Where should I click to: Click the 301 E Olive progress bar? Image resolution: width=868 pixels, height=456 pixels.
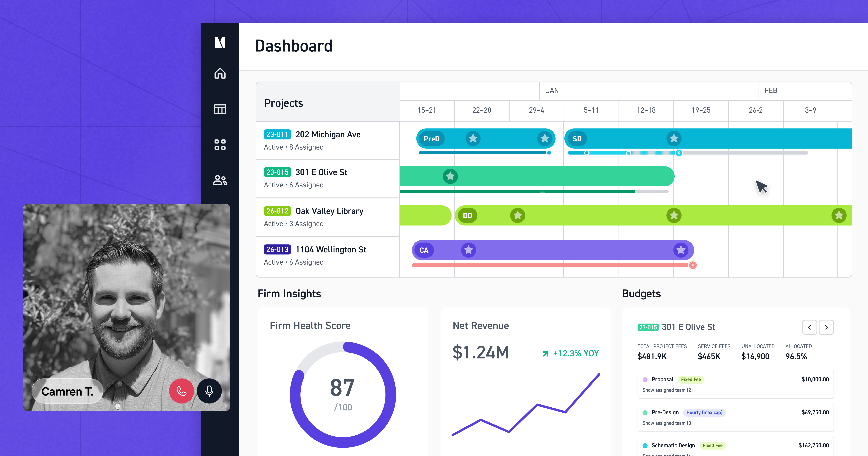click(x=534, y=192)
